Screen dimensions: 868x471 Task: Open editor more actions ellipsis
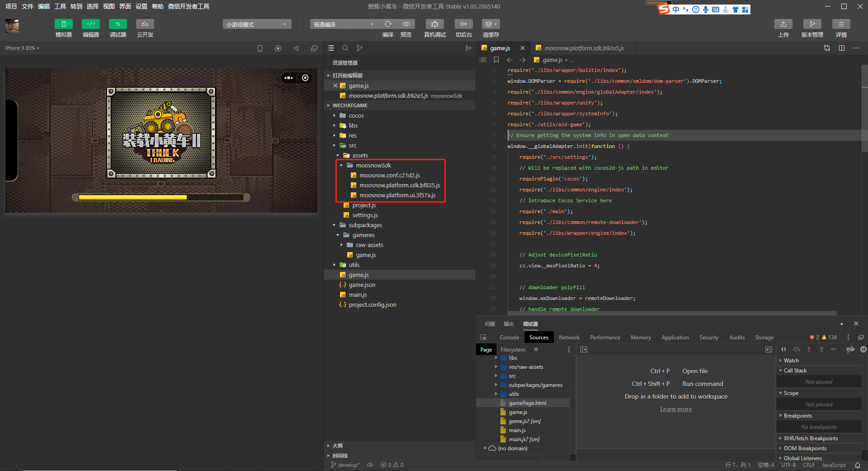[856, 48]
